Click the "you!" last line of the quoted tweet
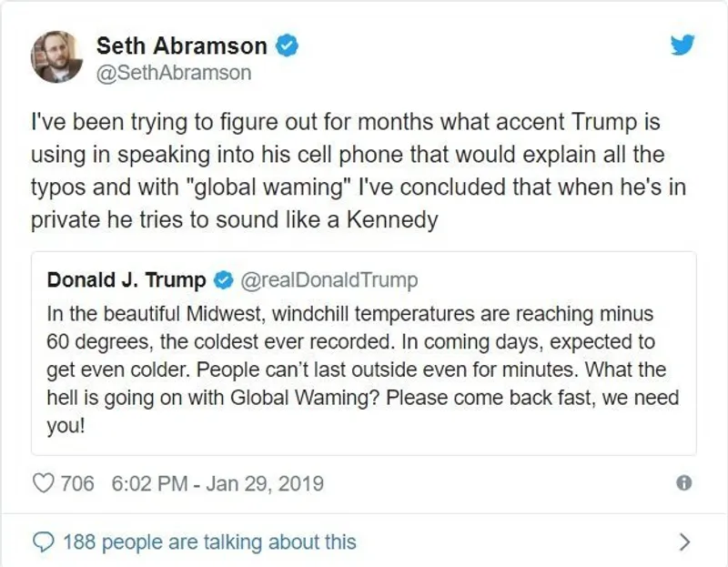This screenshot has height=567, width=728. coord(66,426)
